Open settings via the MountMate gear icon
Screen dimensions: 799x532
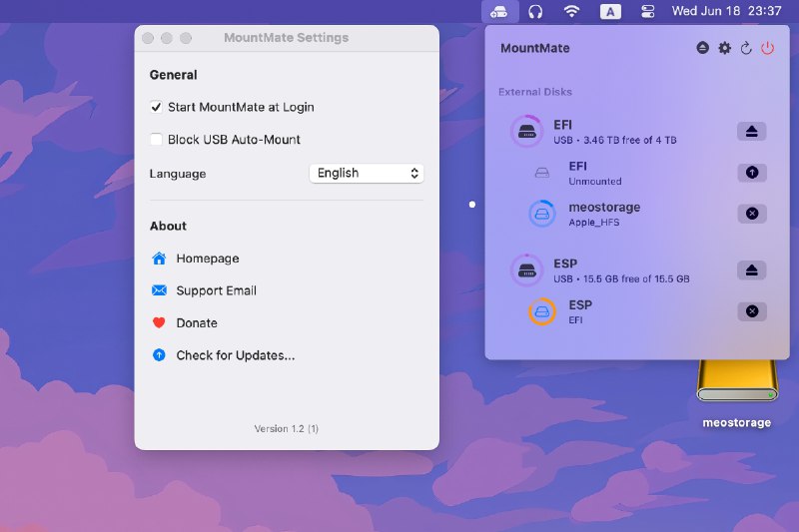(725, 48)
